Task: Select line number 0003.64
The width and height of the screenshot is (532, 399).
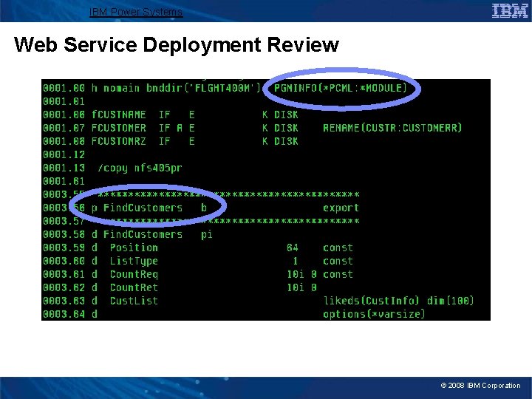Action: pos(64,314)
